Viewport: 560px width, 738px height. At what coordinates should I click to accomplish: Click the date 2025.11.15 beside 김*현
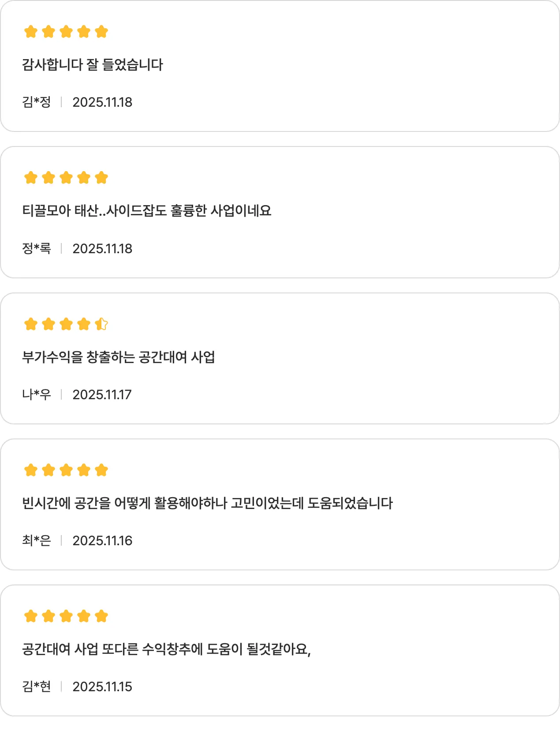coord(102,687)
